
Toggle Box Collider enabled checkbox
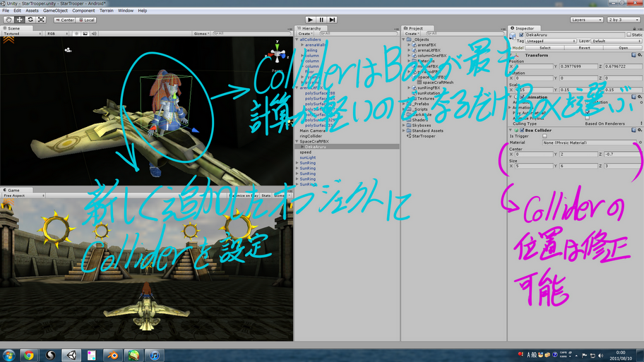(x=522, y=130)
